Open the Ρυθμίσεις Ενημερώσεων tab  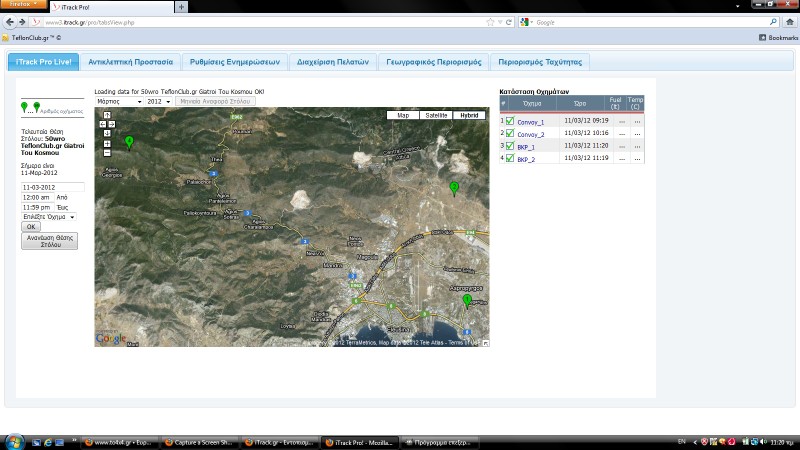pyautogui.click(x=235, y=62)
